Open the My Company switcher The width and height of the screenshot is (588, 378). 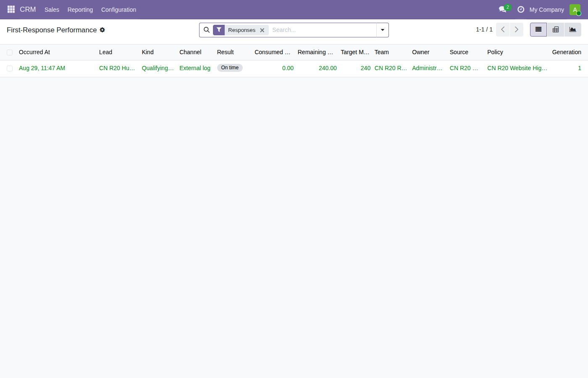546,10
